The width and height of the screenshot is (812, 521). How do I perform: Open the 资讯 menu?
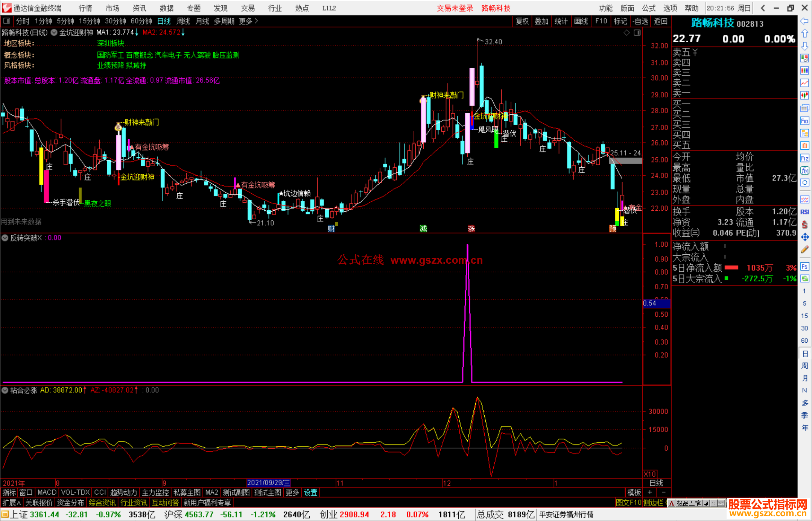coord(140,8)
